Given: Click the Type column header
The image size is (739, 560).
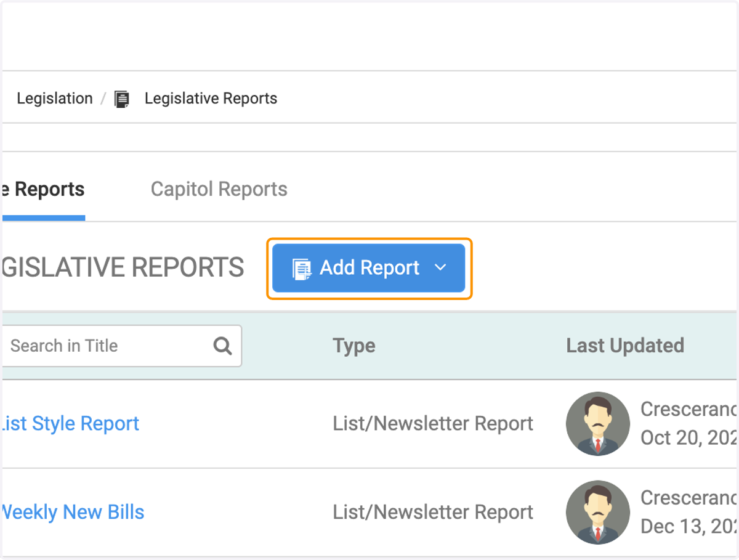Looking at the screenshot, I should coord(354,346).
